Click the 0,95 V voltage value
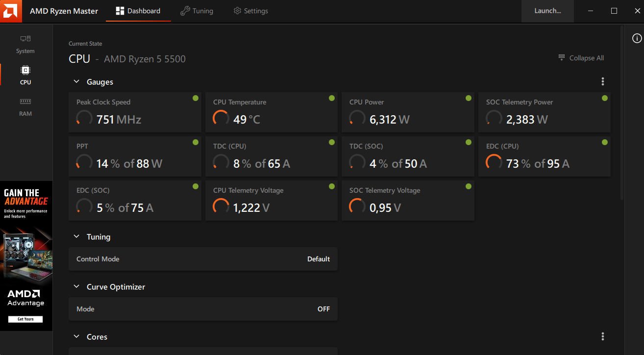Viewport: 644px width, 355px height. [x=385, y=207]
